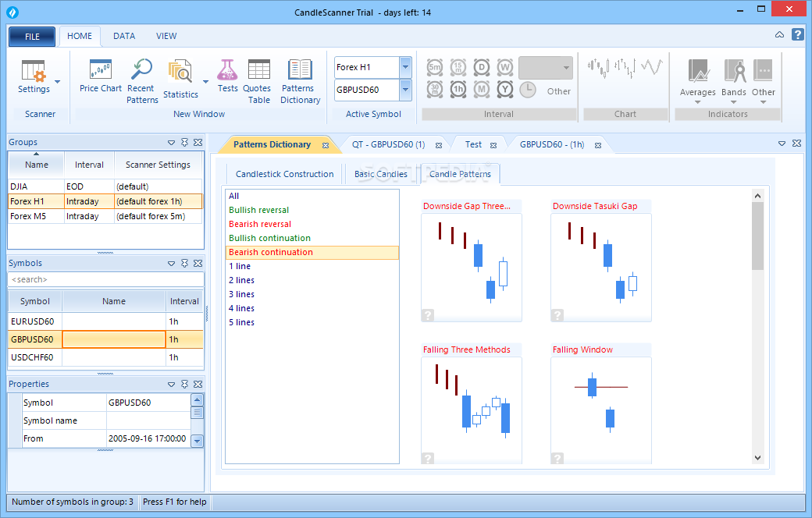Screen dimensions: 812x518
Task: Select the 30m interval icon
Action: 435,90
